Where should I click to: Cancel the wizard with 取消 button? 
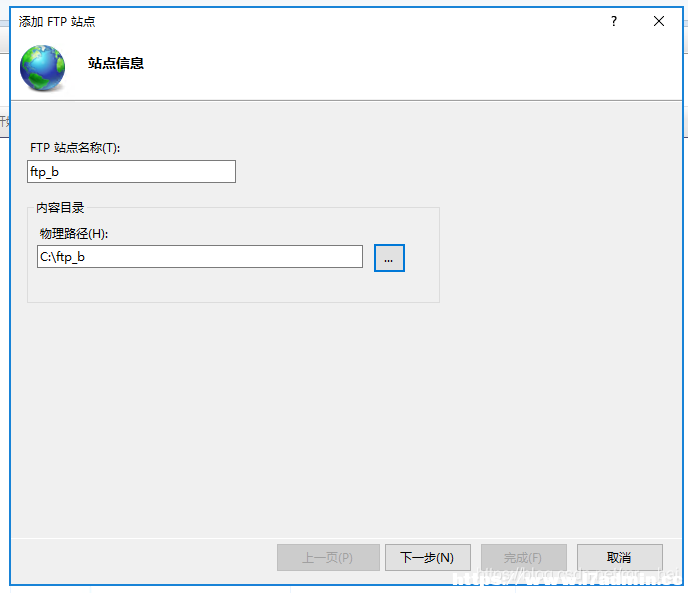click(x=620, y=557)
